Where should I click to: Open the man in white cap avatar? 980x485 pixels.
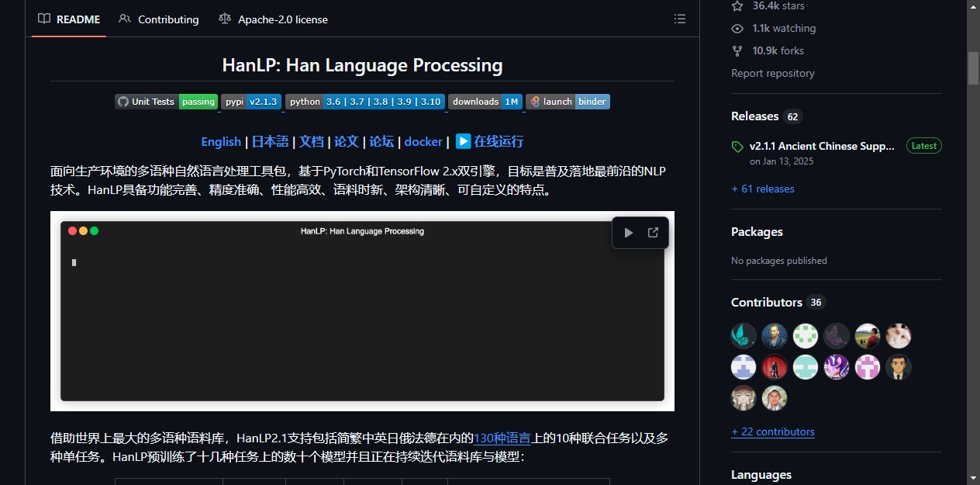(x=775, y=398)
